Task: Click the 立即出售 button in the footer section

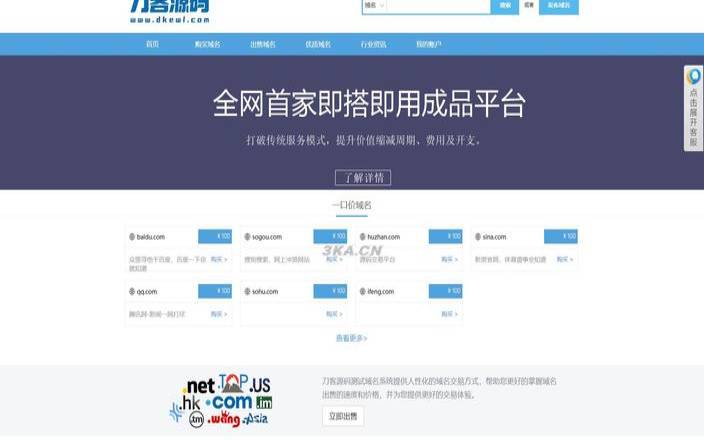Action: [343, 416]
